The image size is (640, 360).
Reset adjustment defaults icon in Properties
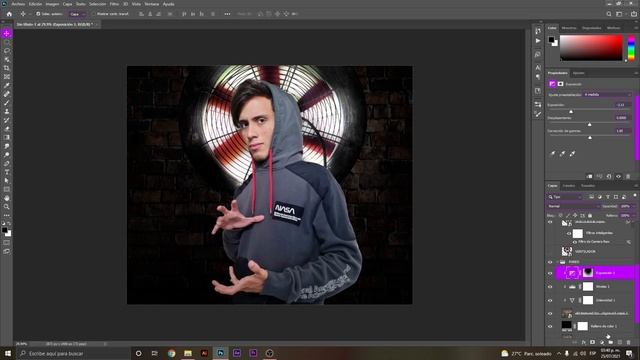[609, 176]
